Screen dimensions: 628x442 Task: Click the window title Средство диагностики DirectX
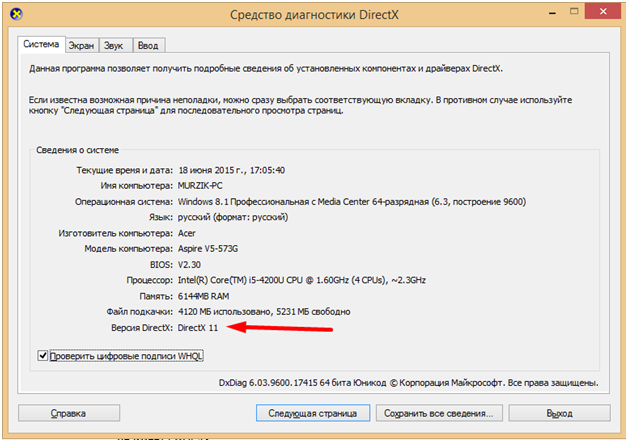313,15
